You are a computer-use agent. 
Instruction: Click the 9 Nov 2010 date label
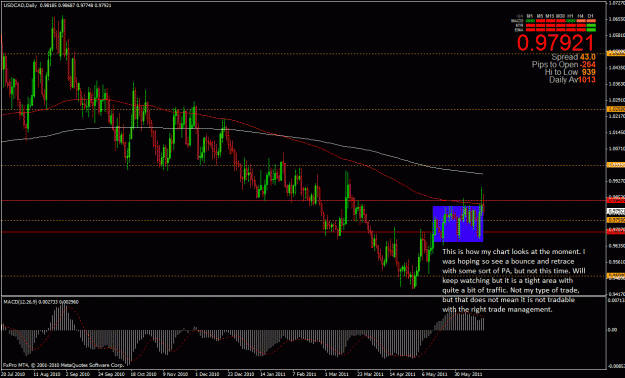click(x=175, y=374)
